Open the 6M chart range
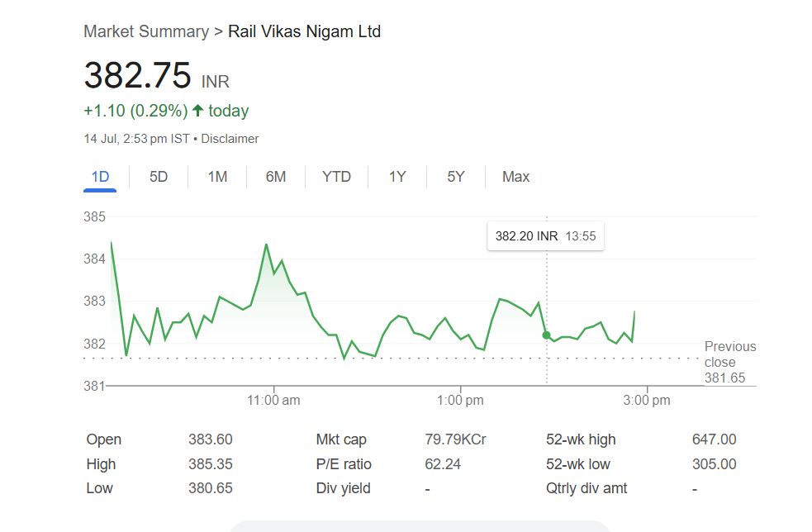This screenshot has height=532, width=812. pos(276,177)
